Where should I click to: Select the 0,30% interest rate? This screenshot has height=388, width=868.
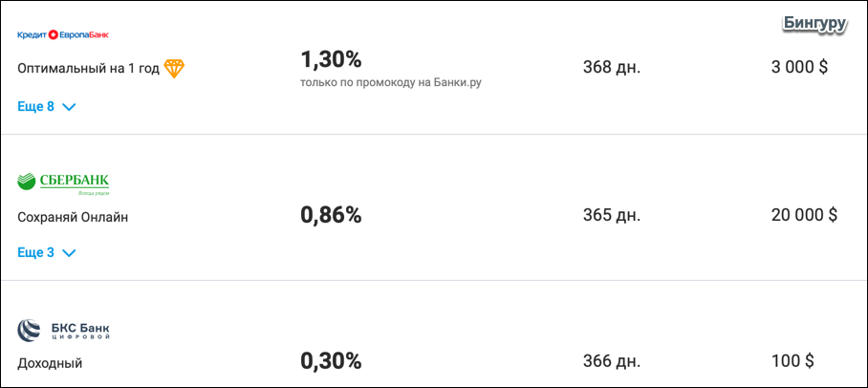[331, 361]
